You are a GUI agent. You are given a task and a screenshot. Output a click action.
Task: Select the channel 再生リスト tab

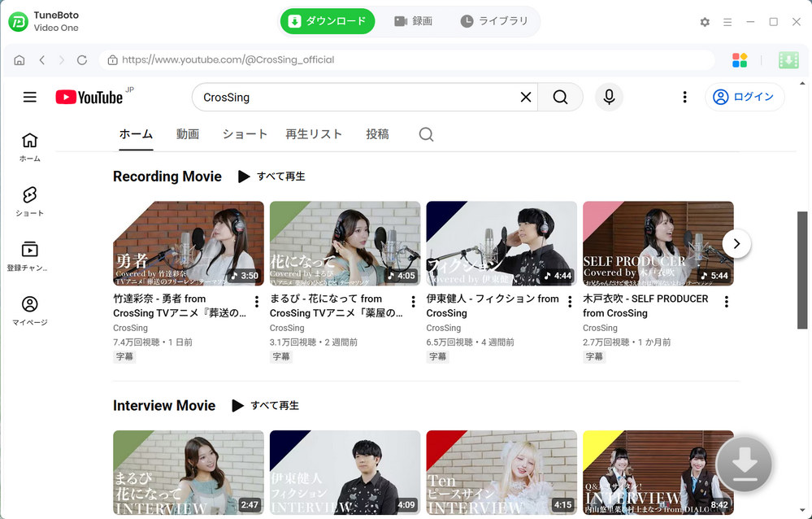[314, 134]
